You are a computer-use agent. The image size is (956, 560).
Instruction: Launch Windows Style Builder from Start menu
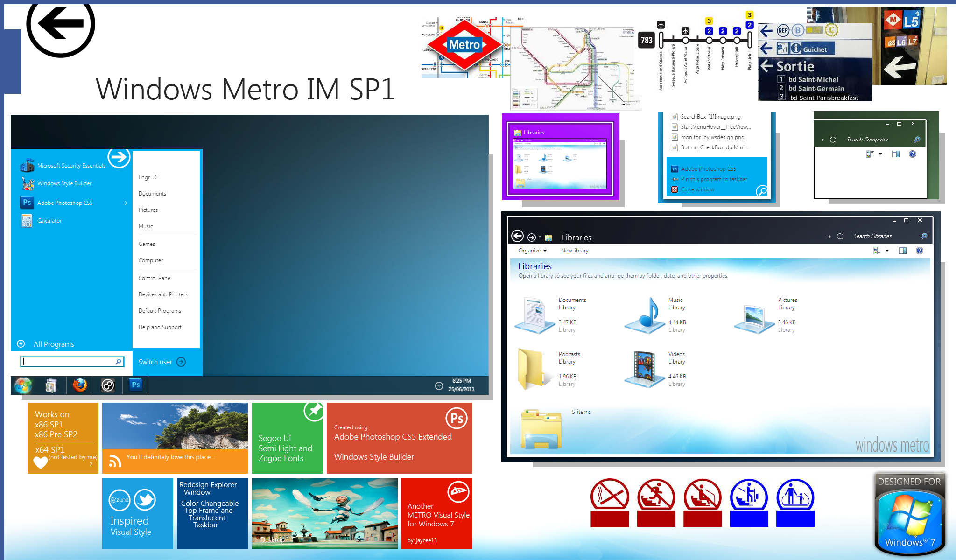pyautogui.click(x=56, y=183)
